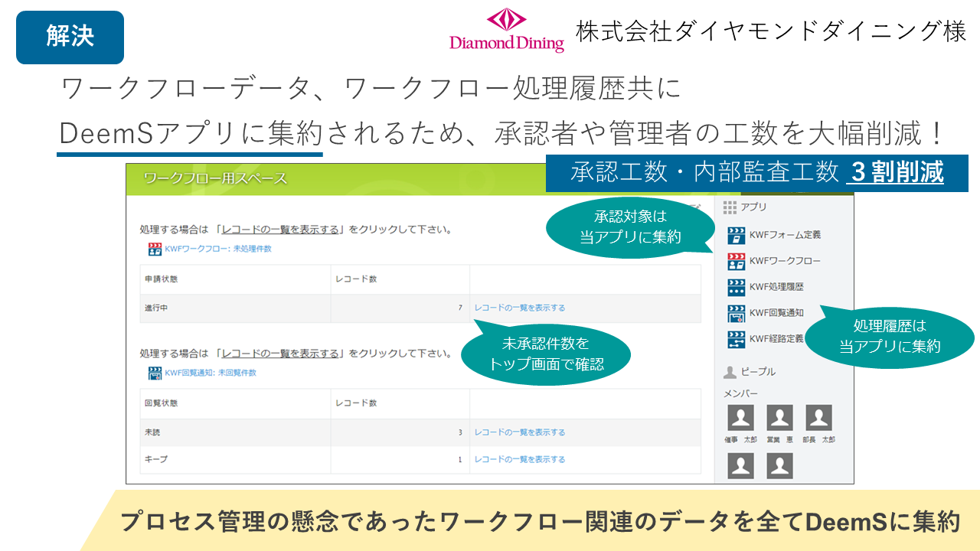Open KWF回覧通知: 未回覧件数 link

coord(210,373)
